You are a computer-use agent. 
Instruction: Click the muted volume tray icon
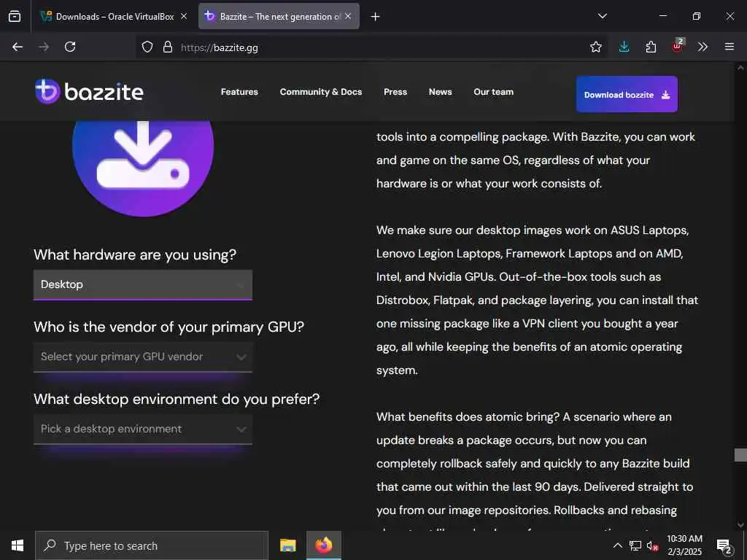coord(652,545)
